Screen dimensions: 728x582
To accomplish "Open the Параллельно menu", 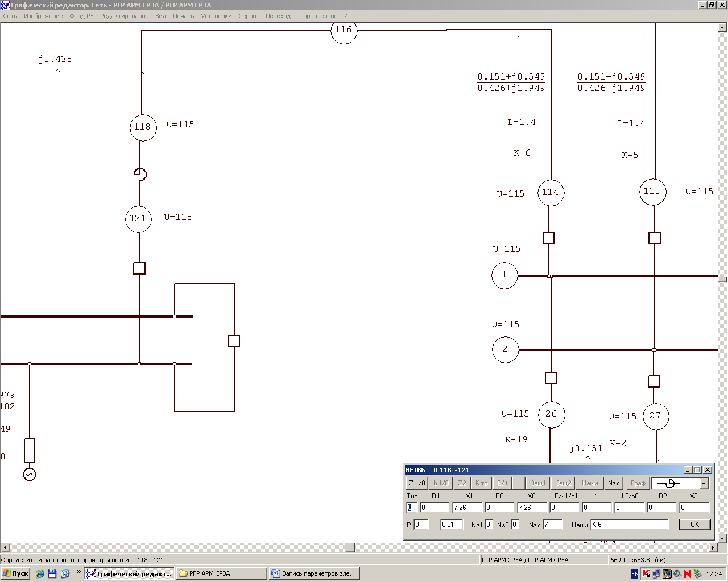I will [x=318, y=16].
